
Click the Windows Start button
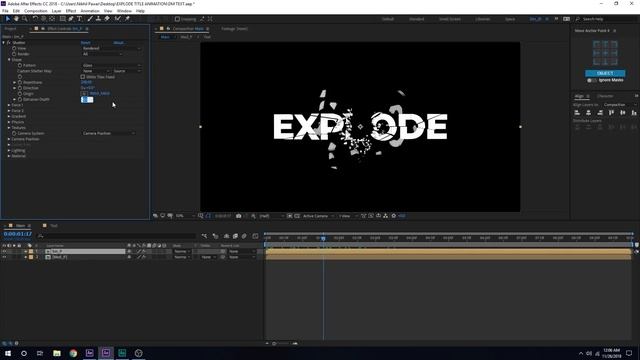(8, 353)
